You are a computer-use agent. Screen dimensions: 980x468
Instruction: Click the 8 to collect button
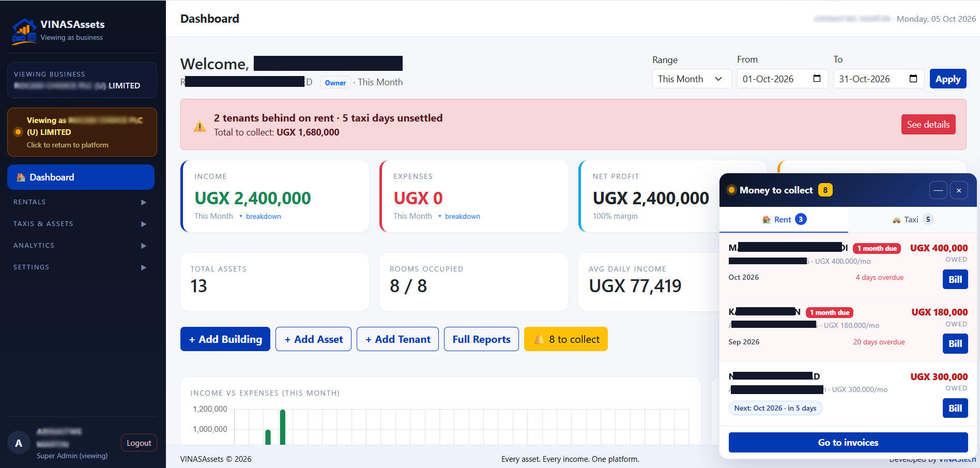(x=566, y=339)
